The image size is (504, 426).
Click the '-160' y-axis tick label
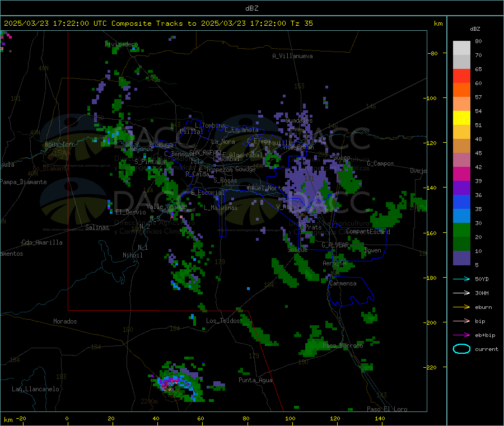click(x=431, y=233)
